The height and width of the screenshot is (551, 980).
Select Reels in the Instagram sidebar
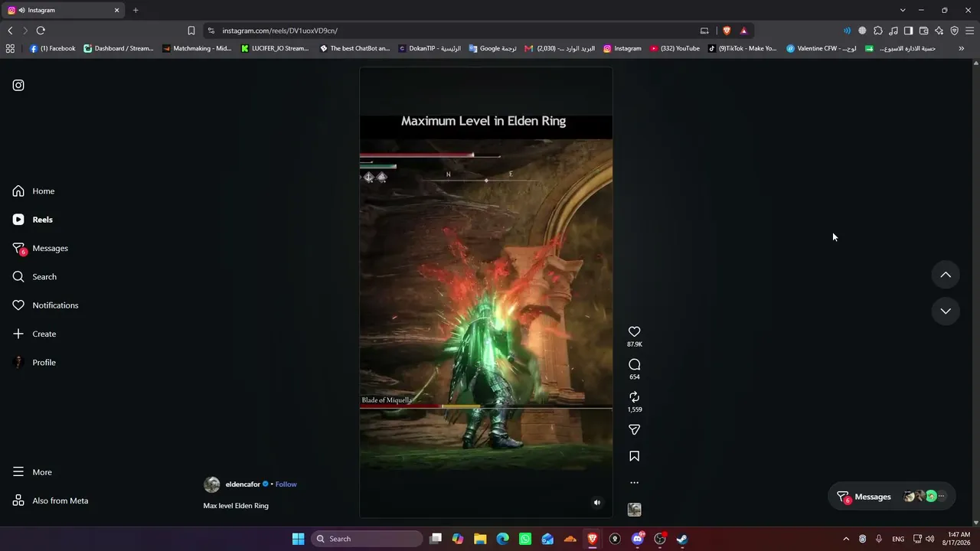[33, 220]
